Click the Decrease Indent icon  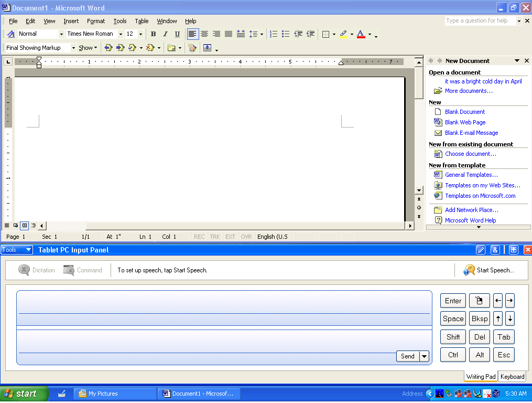(298, 34)
